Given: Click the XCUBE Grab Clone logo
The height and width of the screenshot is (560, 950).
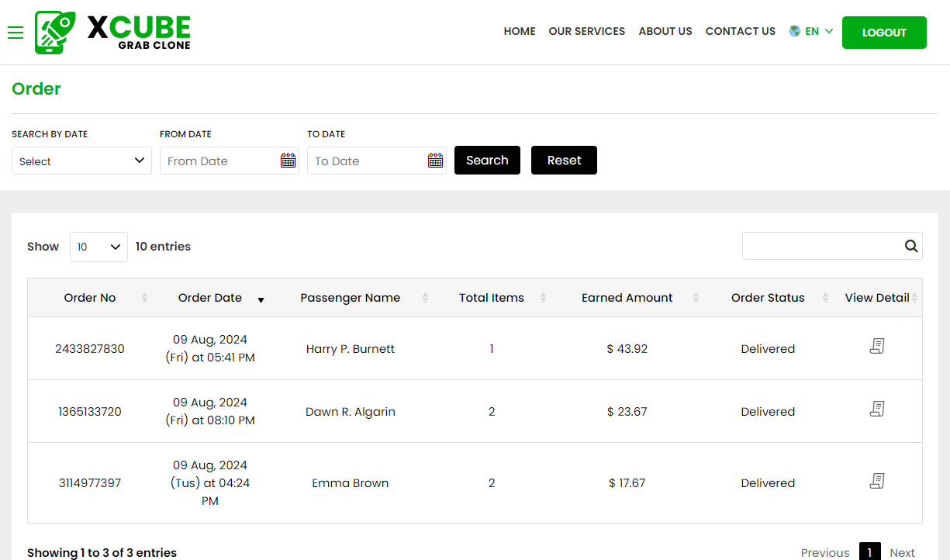Looking at the screenshot, I should [112, 32].
